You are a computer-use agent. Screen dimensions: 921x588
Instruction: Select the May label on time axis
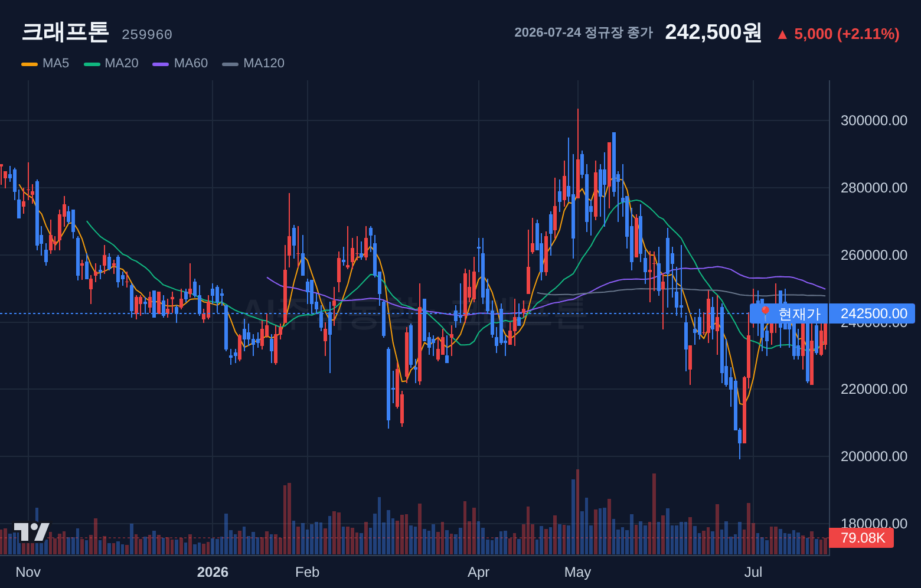click(x=577, y=572)
